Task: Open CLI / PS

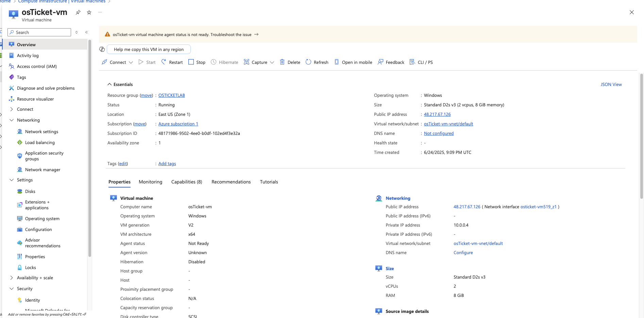Action: click(421, 62)
